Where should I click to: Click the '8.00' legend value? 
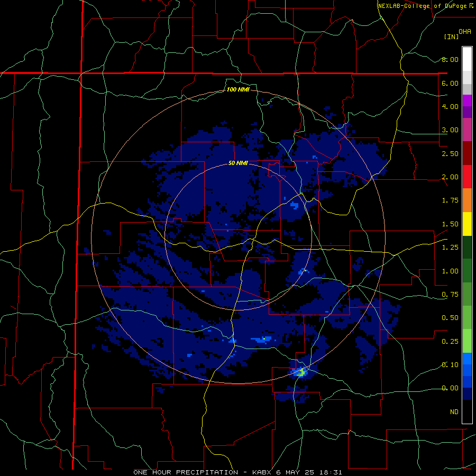coord(450,59)
